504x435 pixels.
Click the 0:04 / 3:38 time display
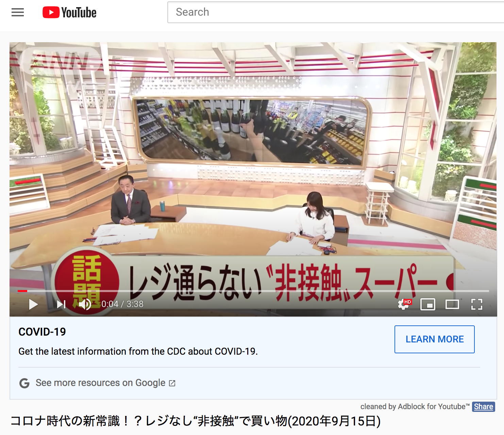pos(122,304)
